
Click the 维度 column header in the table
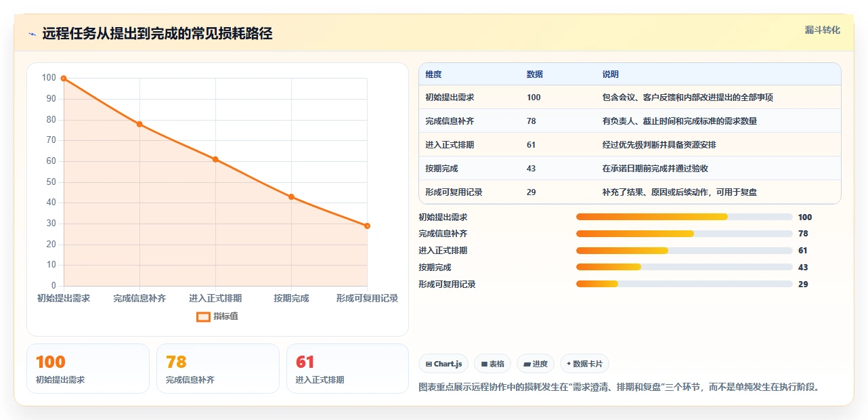433,75
